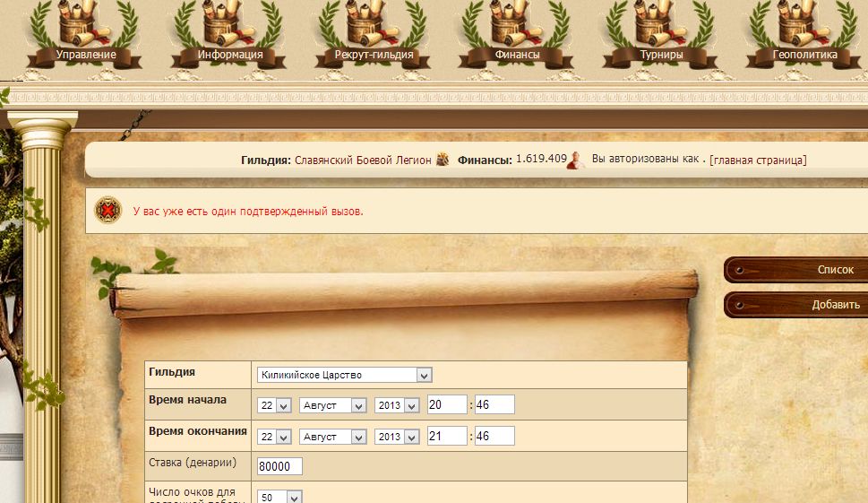Expand the Гильдия dropdown showing Киликийское Царство

pos(344,375)
